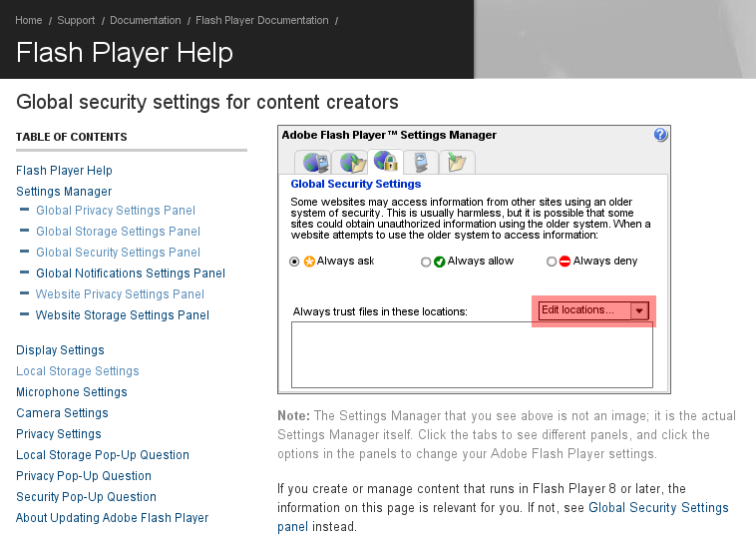Open Global Storage Settings Panel link
The height and width of the screenshot is (550, 756).
pyautogui.click(x=118, y=232)
